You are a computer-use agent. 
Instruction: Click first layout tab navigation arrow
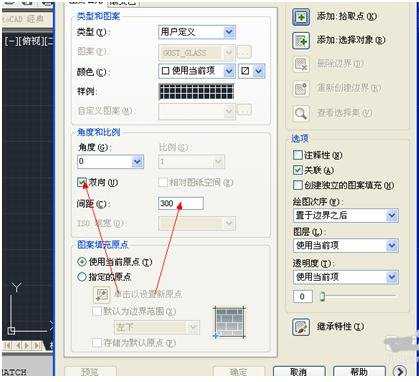pyautogui.click(x=8, y=345)
